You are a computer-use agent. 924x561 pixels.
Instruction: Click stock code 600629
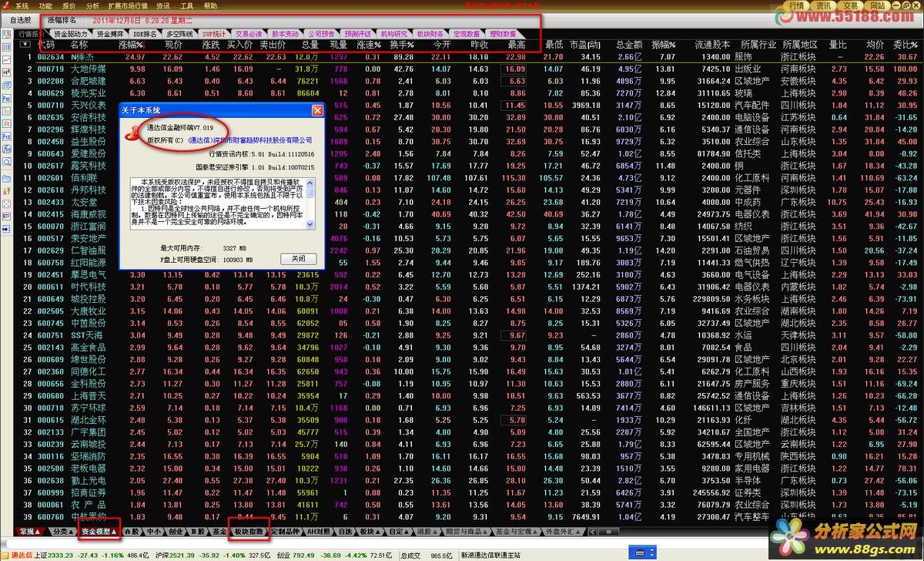pyautogui.click(x=51, y=93)
